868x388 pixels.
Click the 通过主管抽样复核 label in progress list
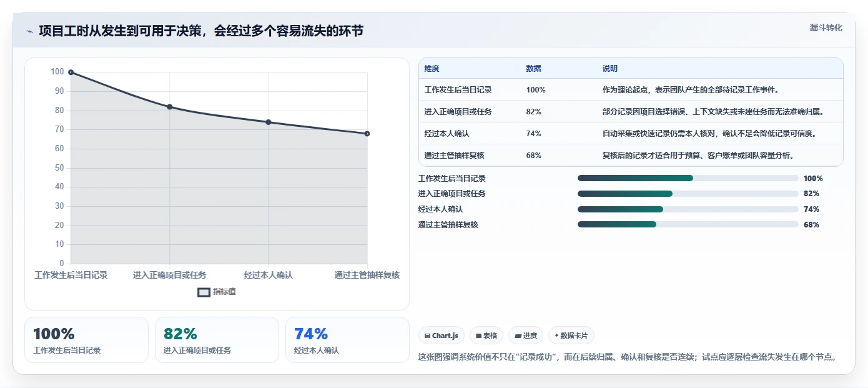pos(448,224)
